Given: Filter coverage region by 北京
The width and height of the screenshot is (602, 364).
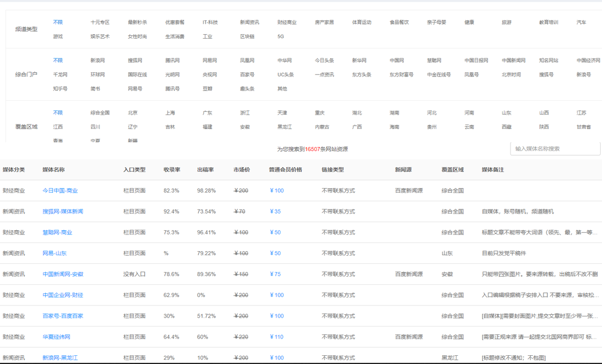Looking at the screenshot, I should pos(133,113).
